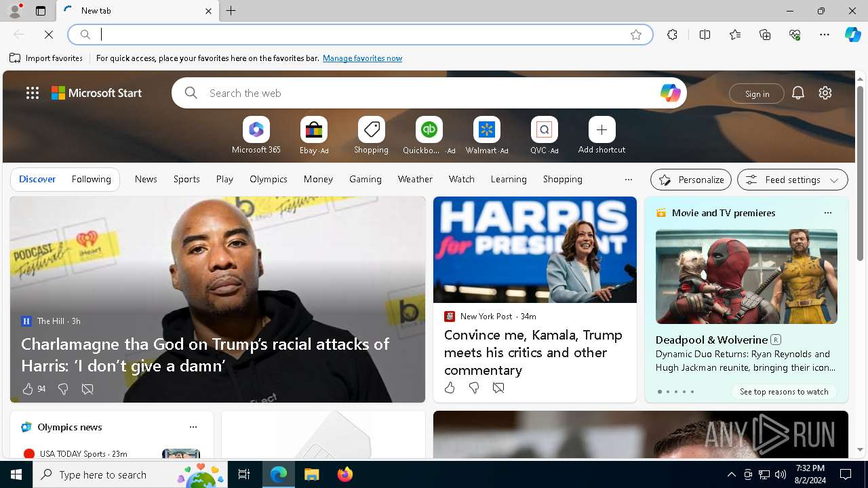Show hidden system tray icons
This screenshot has height=488, width=868.
731,474
